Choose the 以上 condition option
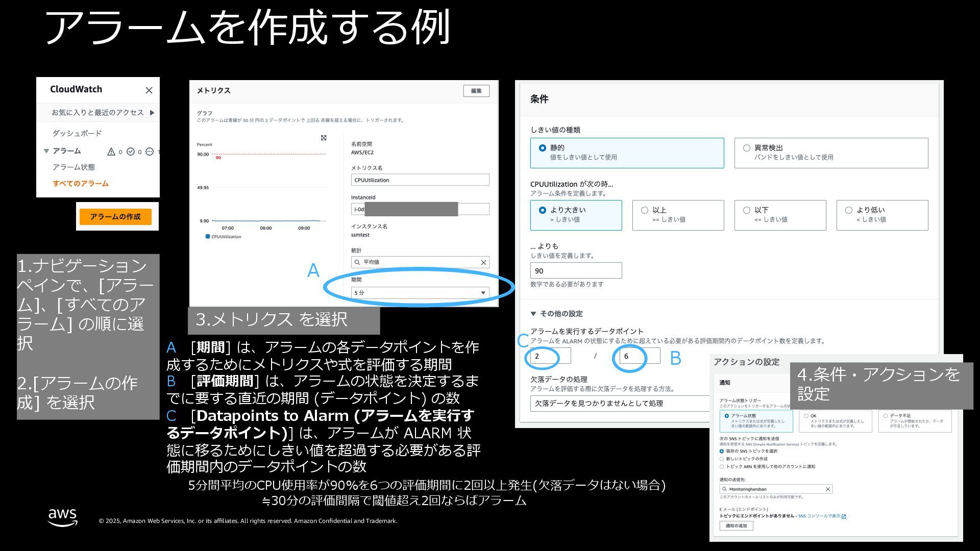Screen dimensions: 980x551 645,210
